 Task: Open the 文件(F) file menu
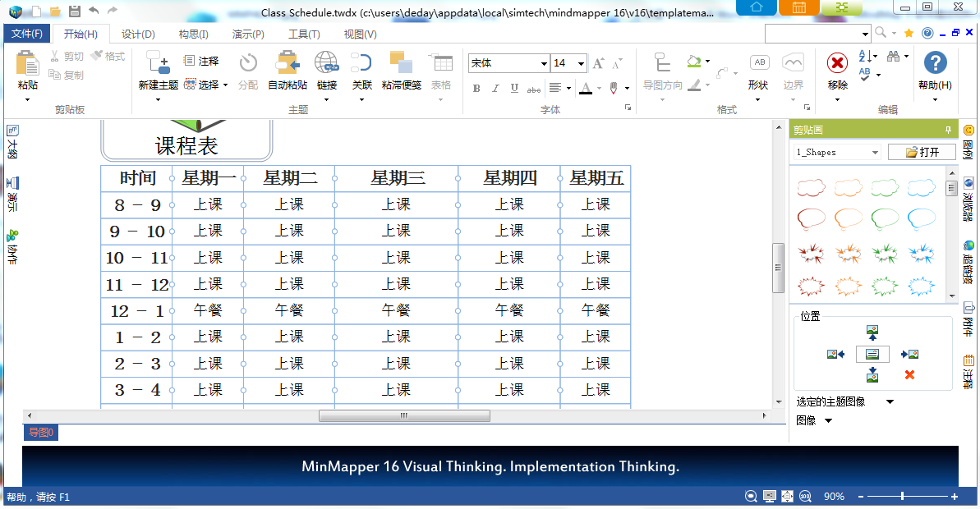(27, 34)
